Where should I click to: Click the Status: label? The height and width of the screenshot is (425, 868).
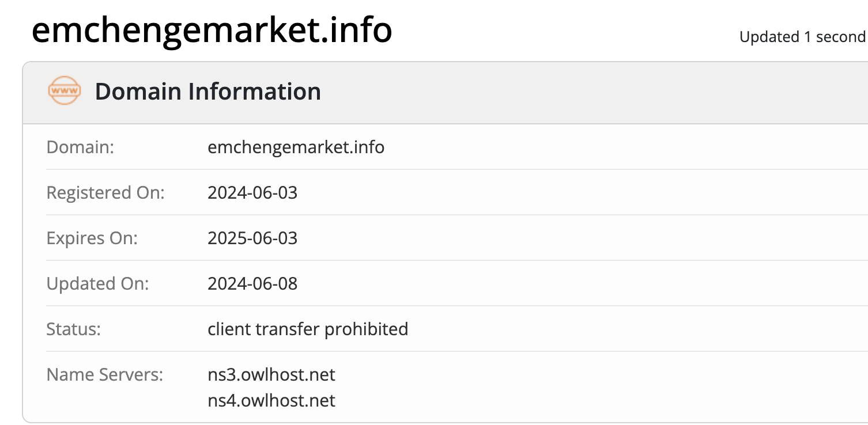74,329
